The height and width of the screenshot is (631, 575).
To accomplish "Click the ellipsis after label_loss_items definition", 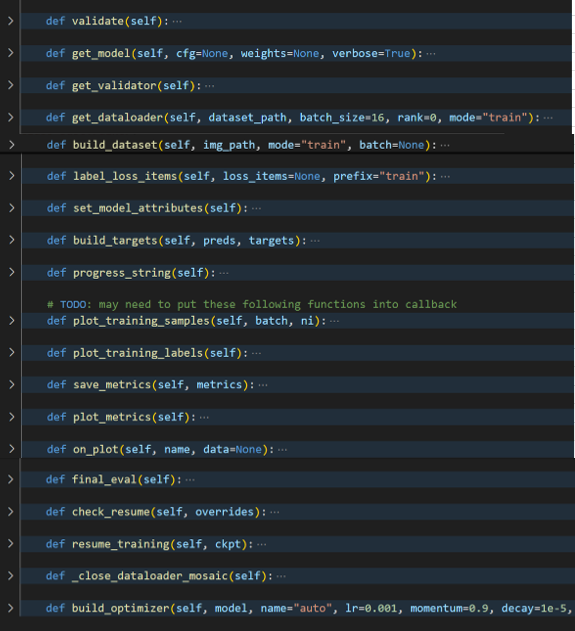I will point(445,177).
